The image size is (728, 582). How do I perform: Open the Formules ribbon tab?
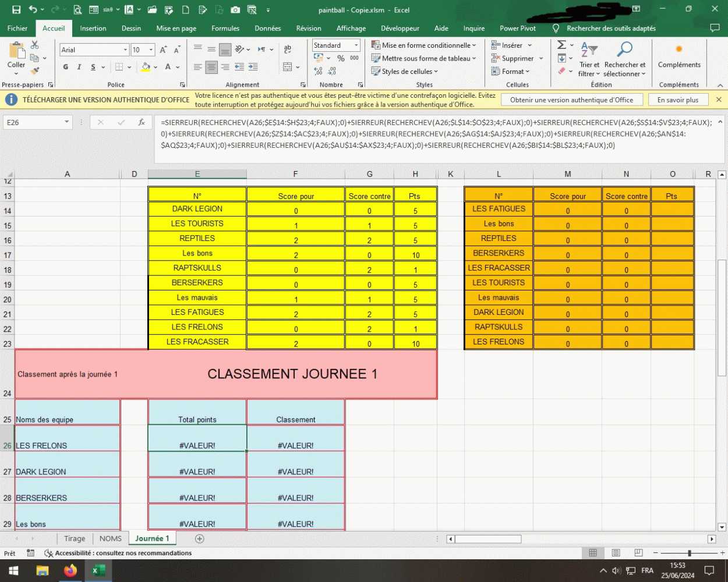click(225, 29)
